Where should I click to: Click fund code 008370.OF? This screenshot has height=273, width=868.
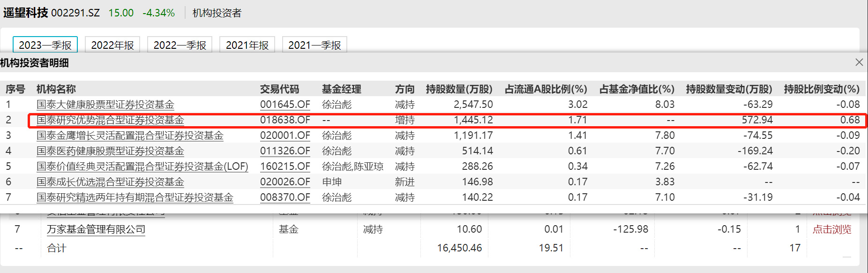(x=285, y=197)
